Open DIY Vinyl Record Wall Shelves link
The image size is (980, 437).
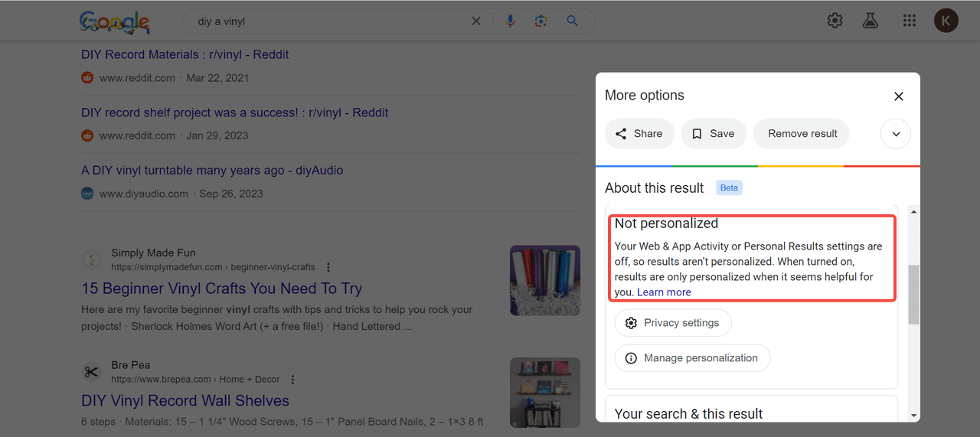coord(185,401)
